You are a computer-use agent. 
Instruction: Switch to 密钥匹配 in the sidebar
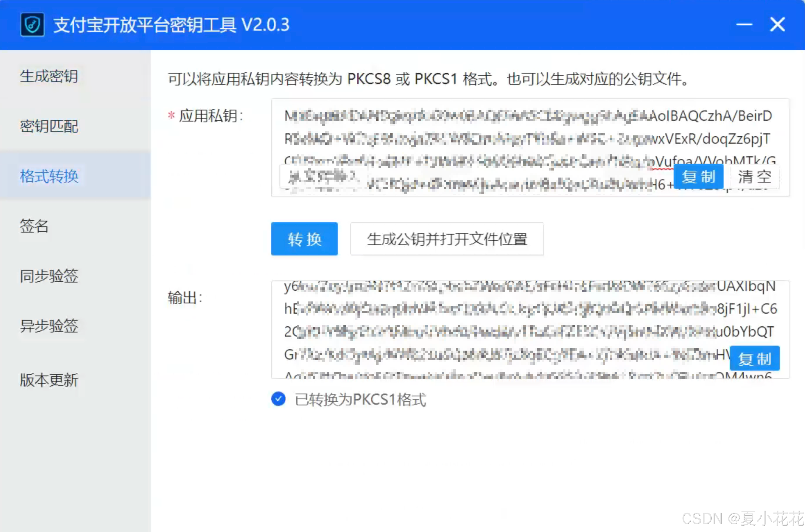pos(49,126)
